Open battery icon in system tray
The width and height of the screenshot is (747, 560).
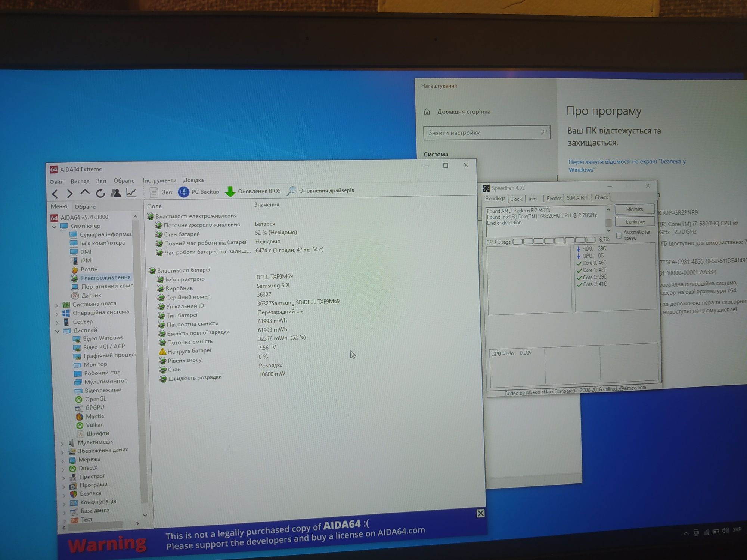(716, 531)
